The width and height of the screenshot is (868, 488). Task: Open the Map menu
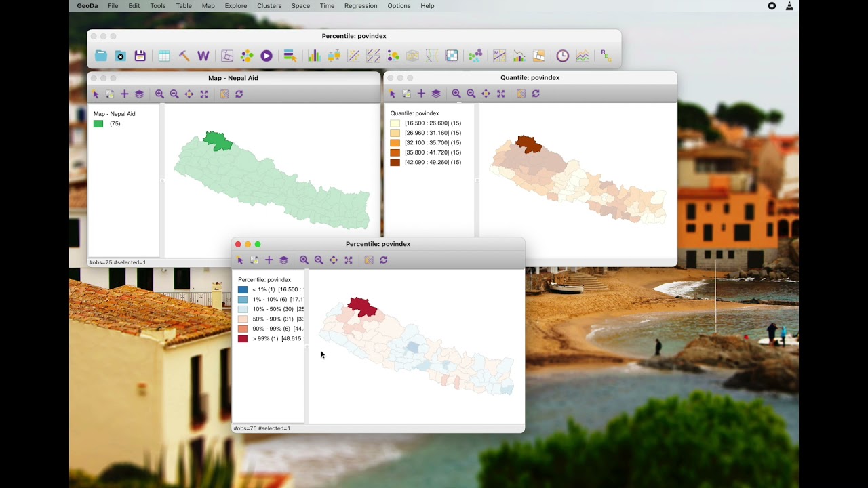click(208, 6)
